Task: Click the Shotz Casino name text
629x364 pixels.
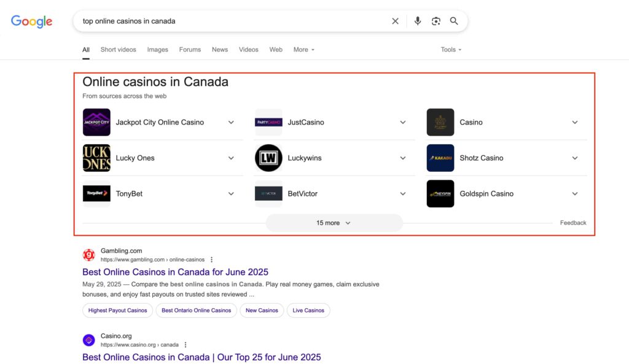Action: [482, 158]
